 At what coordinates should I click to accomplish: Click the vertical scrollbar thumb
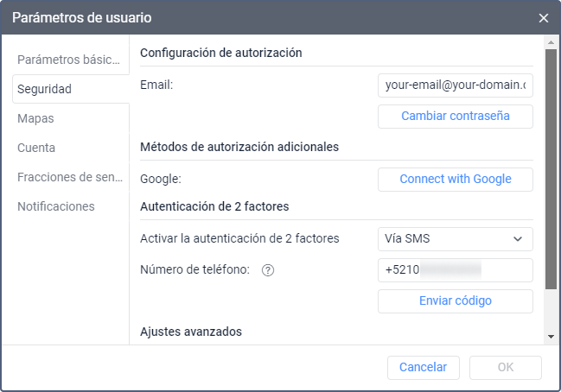click(551, 168)
